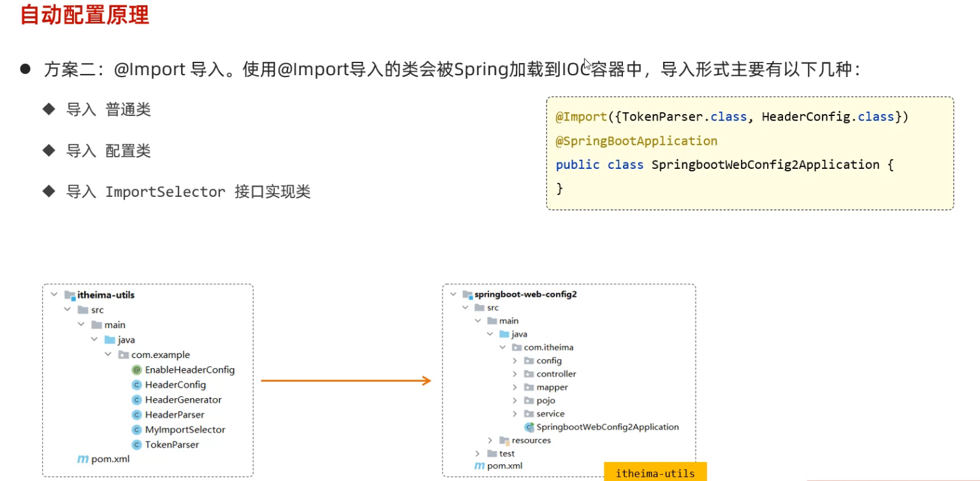Click the EnableHeaderConfig annotation icon

136,370
